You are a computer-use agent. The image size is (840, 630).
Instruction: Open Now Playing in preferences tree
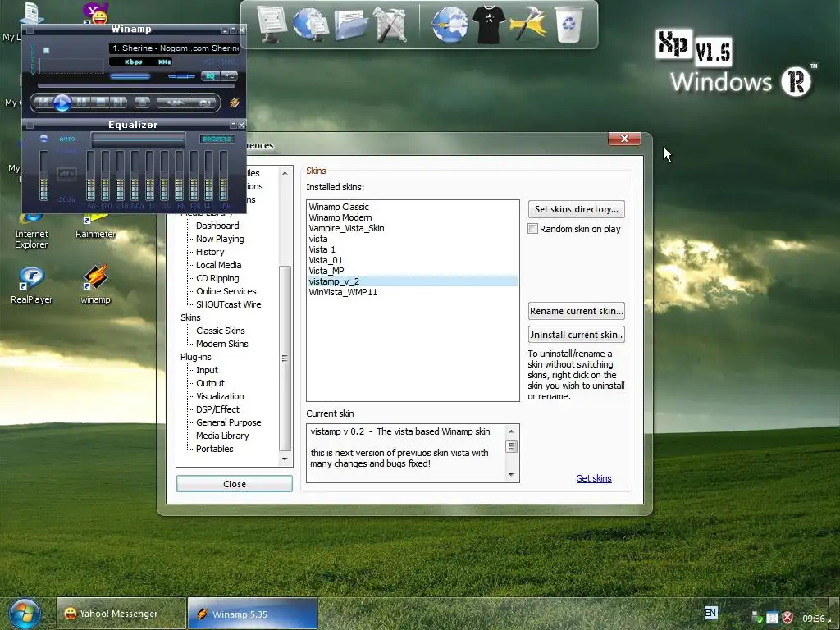point(220,239)
